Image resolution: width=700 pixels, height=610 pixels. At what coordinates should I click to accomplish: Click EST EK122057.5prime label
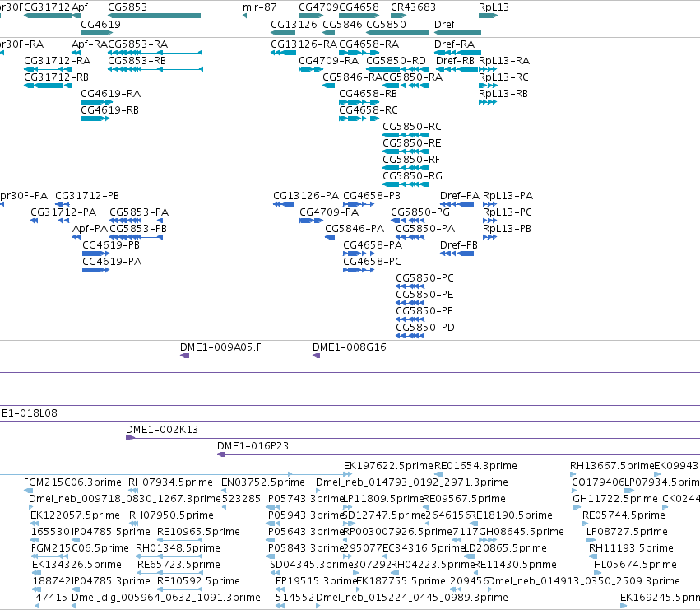pos(75,515)
